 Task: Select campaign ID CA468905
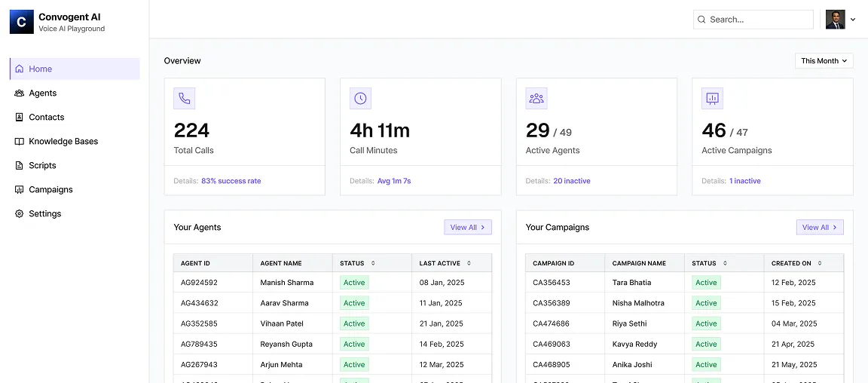coord(552,365)
